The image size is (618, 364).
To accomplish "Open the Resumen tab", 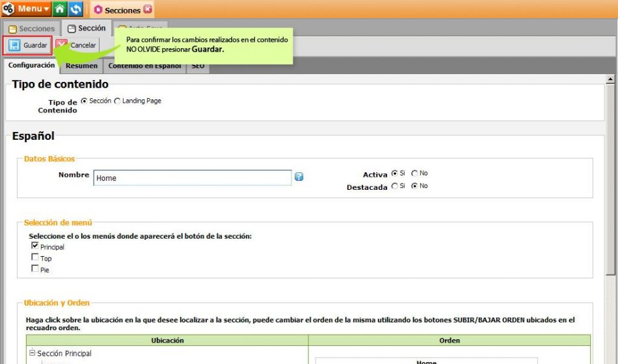I will click(x=81, y=66).
